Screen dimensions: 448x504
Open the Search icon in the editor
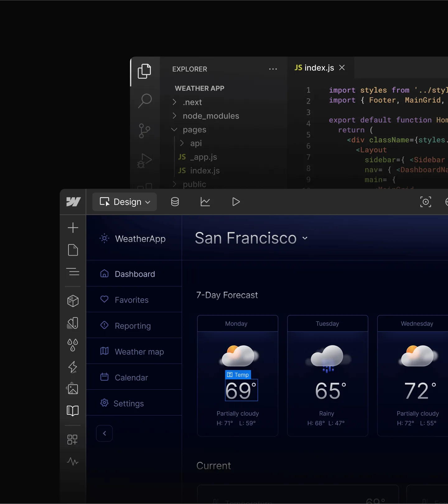pyautogui.click(x=145, y=101)
